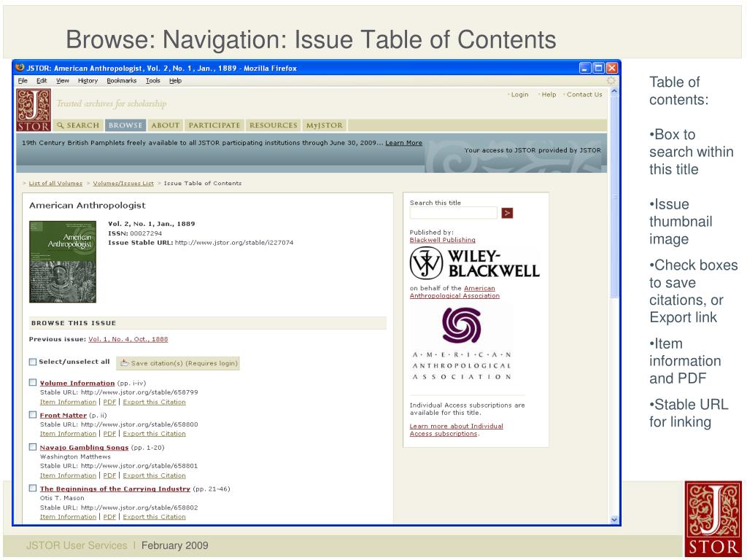Click the Issue Stable URL text
747x560 pixels.
click(201, 242)
